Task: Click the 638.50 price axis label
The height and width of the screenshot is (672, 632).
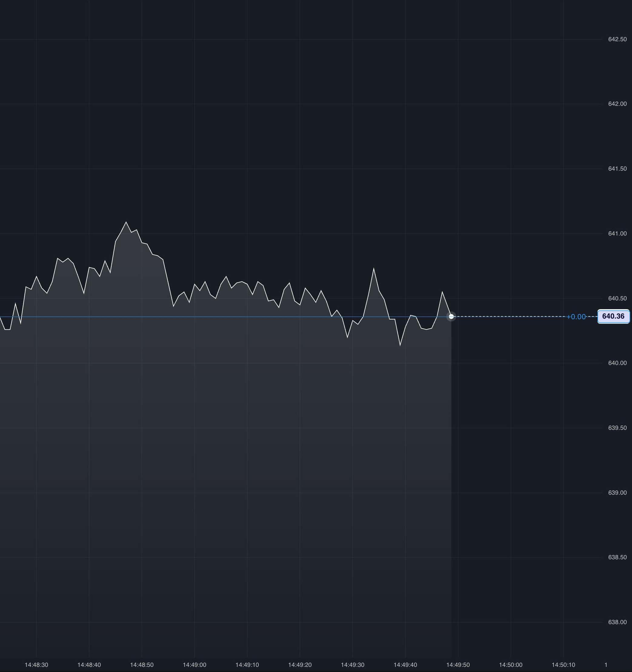Action: pos(617,557)
